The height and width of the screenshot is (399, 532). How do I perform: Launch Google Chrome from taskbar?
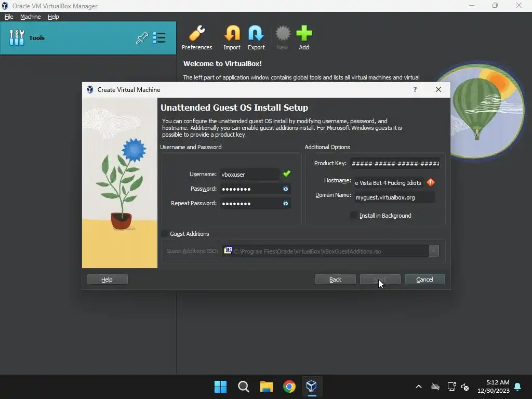(289, 387)
